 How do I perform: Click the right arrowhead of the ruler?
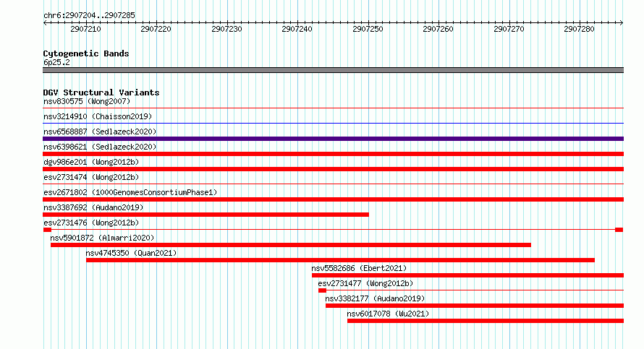[622, 23]
